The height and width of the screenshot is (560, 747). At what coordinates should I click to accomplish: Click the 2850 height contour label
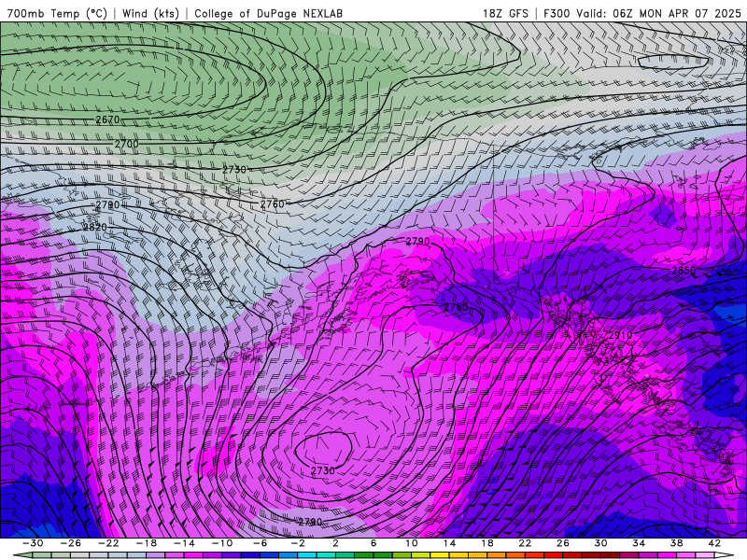pos(684,271)
